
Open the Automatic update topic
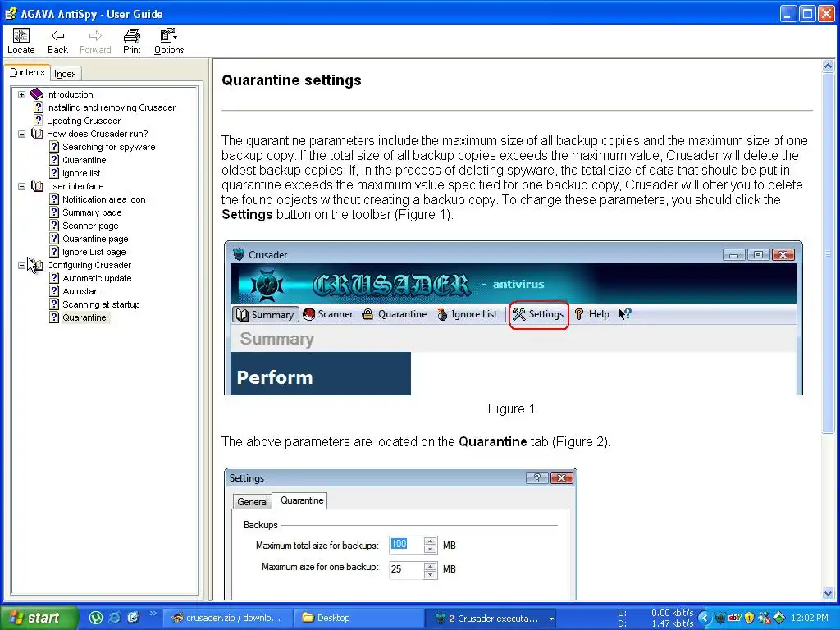97,278
